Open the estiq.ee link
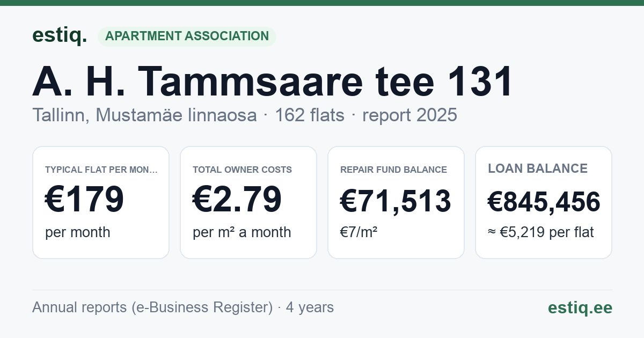The image size is (644, 338). click(x=580, y=307)
